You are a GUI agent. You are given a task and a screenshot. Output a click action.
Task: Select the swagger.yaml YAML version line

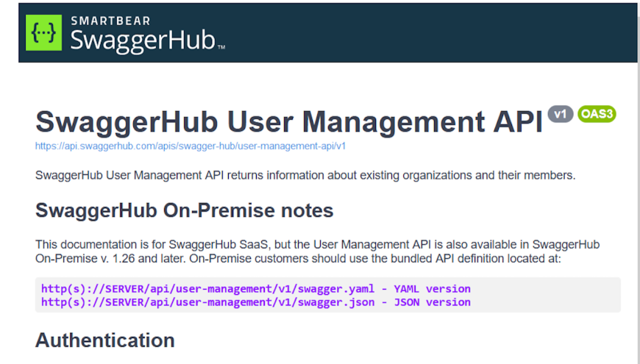tap(256, 289)
